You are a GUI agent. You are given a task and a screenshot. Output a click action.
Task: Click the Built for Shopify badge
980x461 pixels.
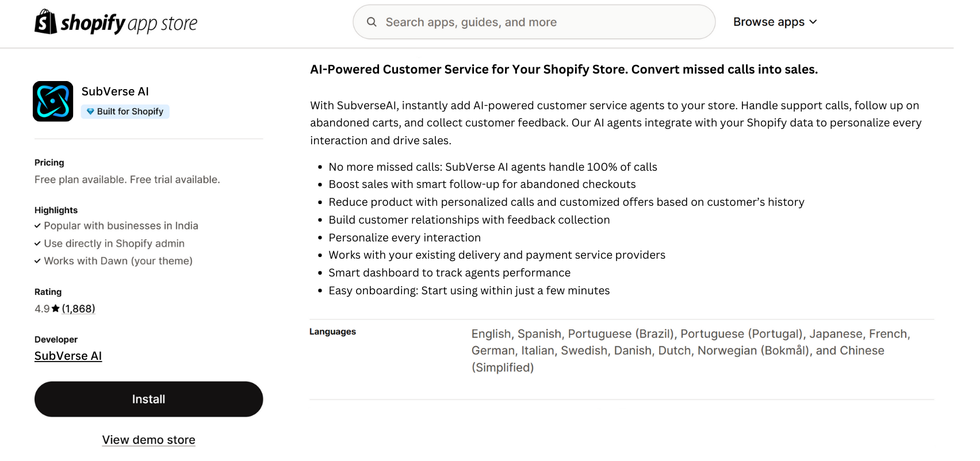click(125, 112)
